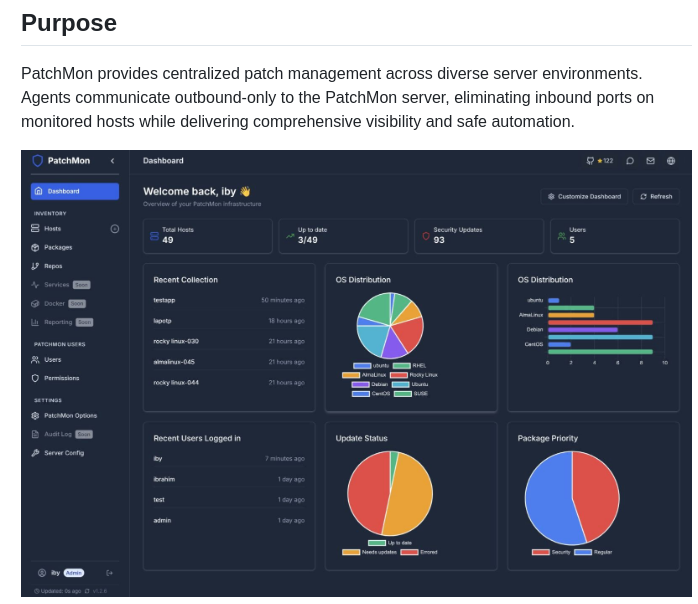Click the plus icon next to Hosts

(115, 229)
